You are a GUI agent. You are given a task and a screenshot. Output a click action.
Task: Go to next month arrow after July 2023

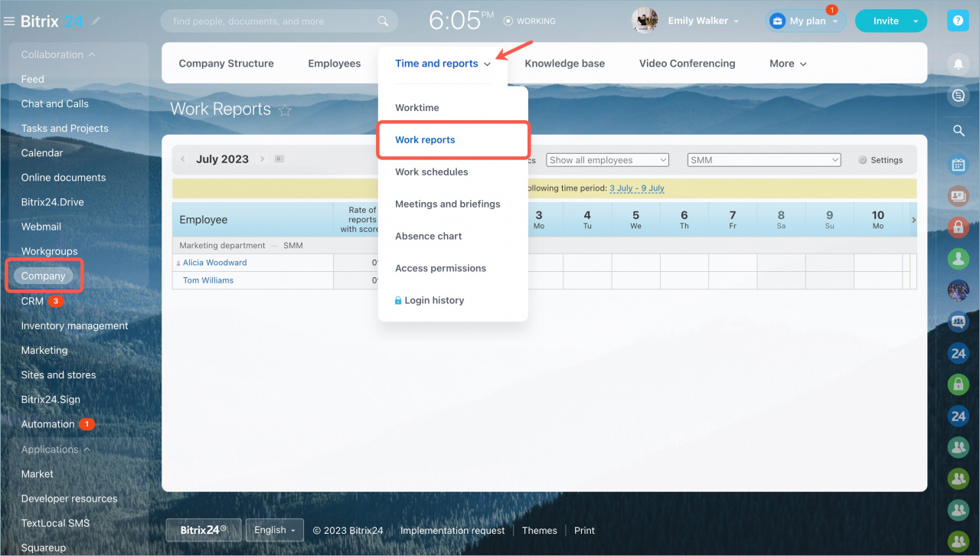[262, 159]
